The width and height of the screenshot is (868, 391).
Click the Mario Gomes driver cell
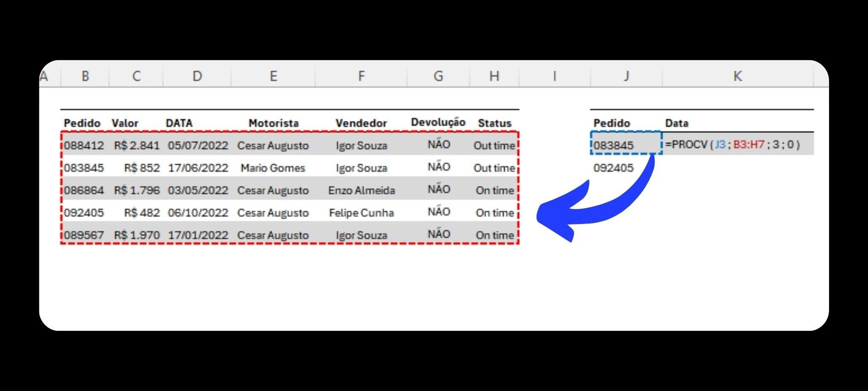click(x=273, y=168)
